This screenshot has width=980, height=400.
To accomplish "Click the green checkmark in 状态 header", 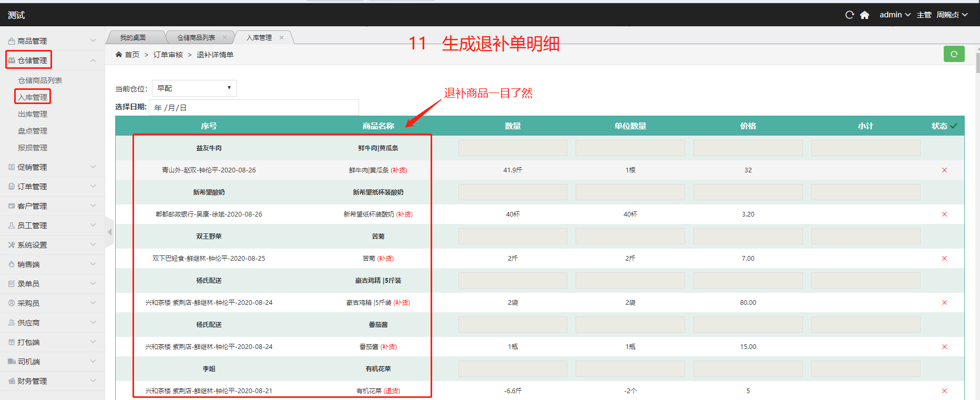I will (954, 126).
